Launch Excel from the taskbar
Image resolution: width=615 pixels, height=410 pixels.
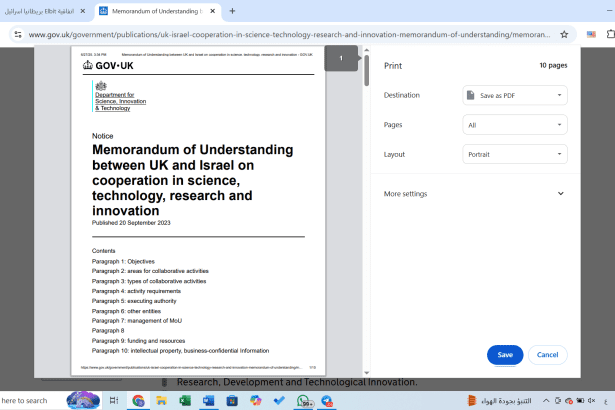[185, 400]
